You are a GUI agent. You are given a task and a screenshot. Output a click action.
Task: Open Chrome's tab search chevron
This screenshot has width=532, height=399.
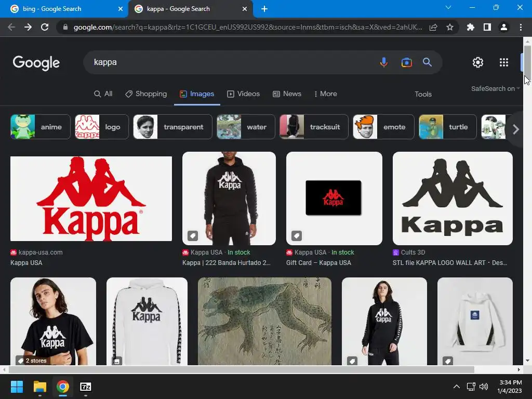(x=448, y=7)
